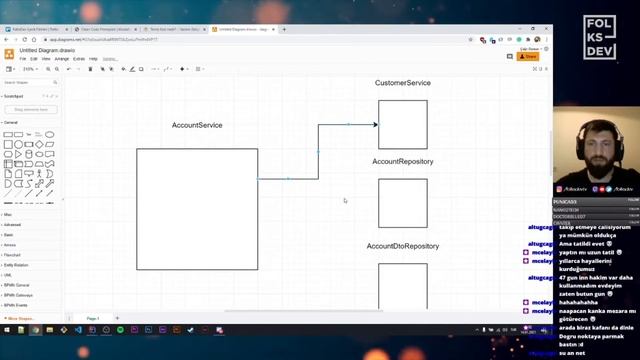This screenshot has width=640, height=360.
Task: Click the Zoom Out magnifier icon
Action: [x=57, y=69]
